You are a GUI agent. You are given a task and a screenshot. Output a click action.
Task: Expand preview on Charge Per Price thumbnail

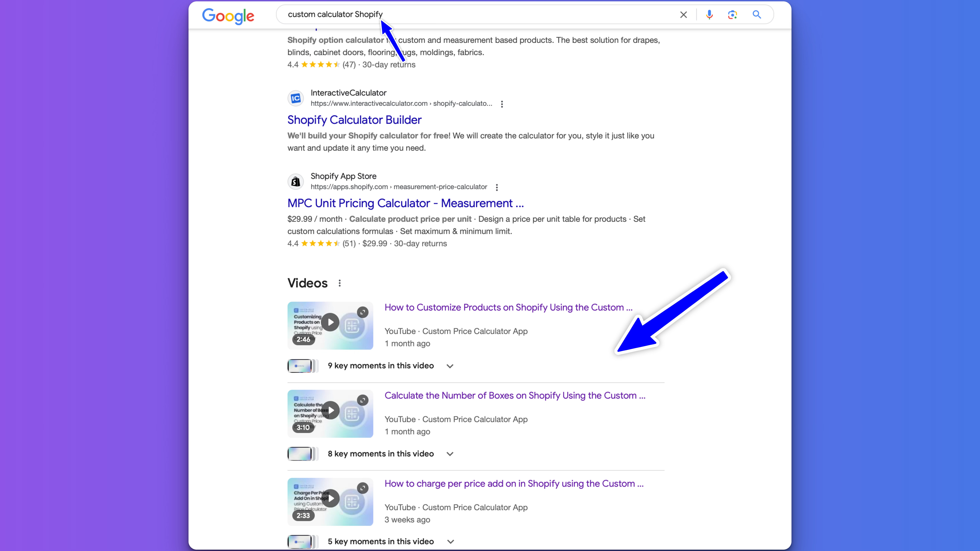click(x=363, y=488)
